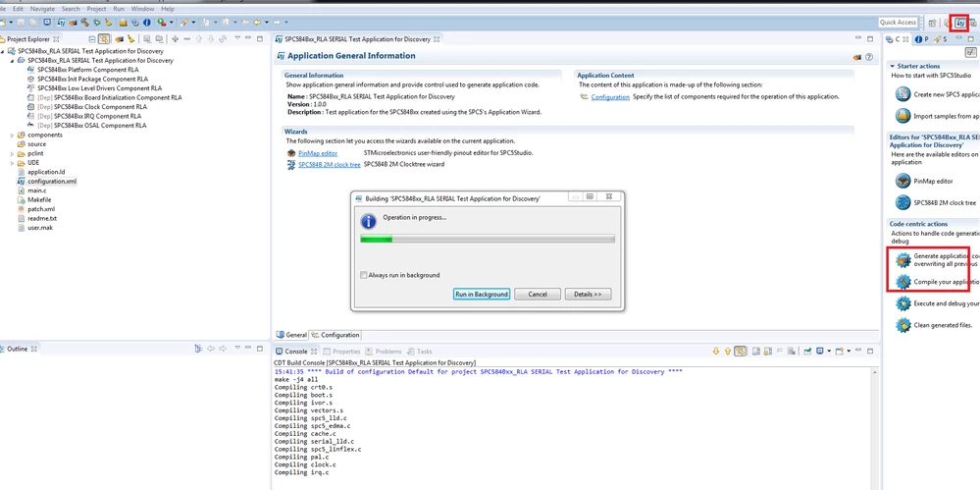Tick the Always run in background checkbox

364,275
